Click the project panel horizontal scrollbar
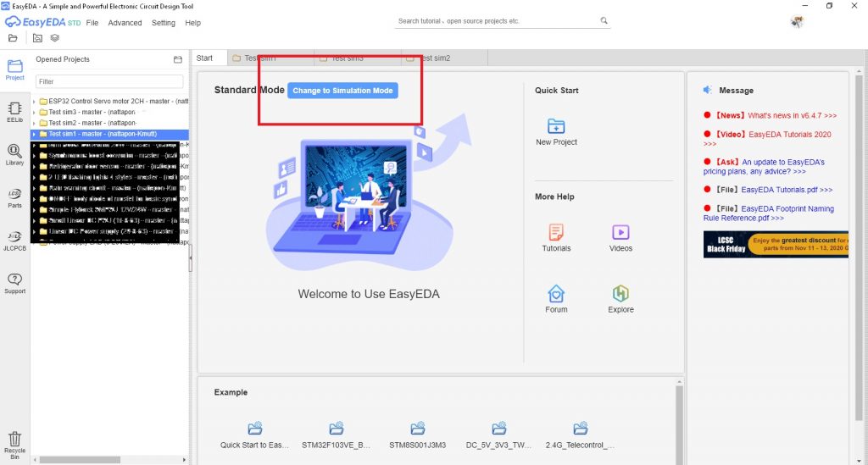The height and width of the screenshot is (465, 868). pyautogui.click(x=80, y=460)
